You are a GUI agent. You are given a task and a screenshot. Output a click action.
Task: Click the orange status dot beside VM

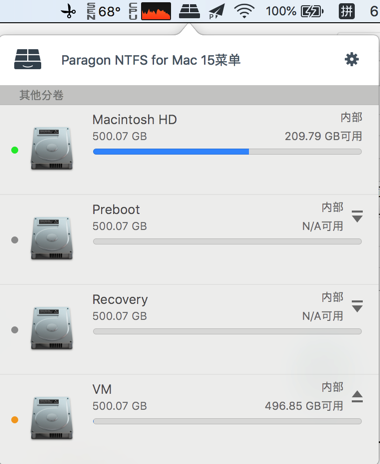click(x=15, y=420)
